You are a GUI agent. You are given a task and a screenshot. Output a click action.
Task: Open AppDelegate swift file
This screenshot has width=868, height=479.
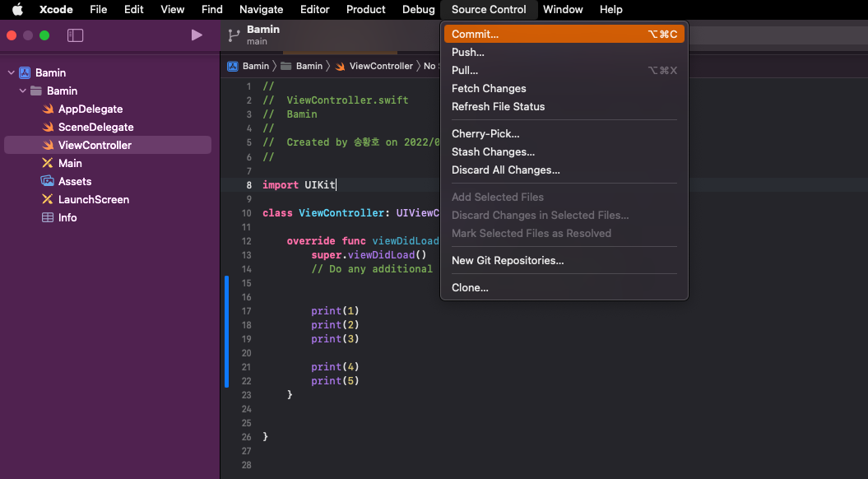tap(108, 109)
